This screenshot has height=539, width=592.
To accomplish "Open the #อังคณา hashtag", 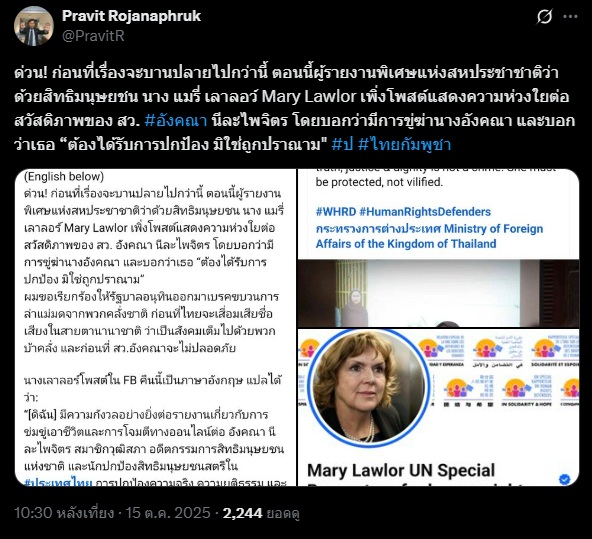I will [176, 121].
